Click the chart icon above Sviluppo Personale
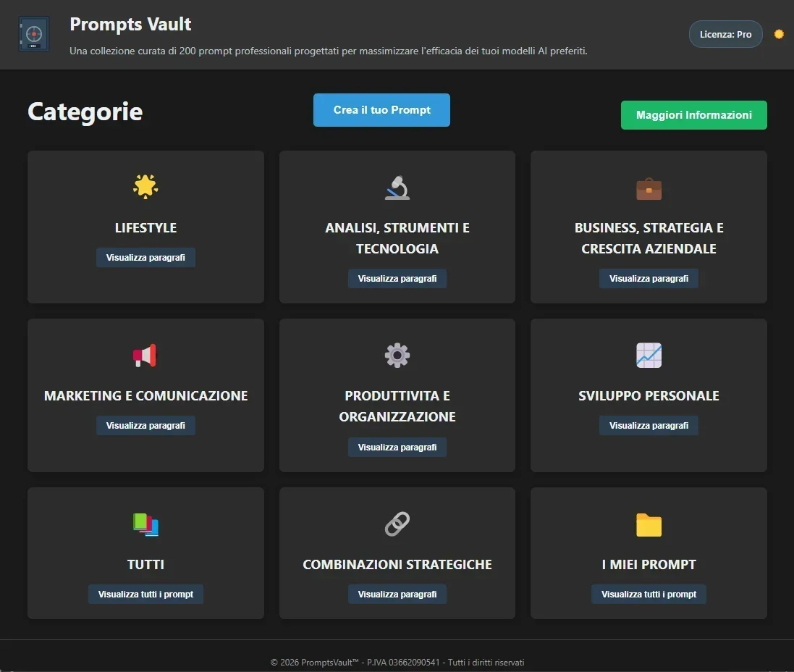This screenshot has height=672, width=794. pyautogui.click(x=649, y=355)
